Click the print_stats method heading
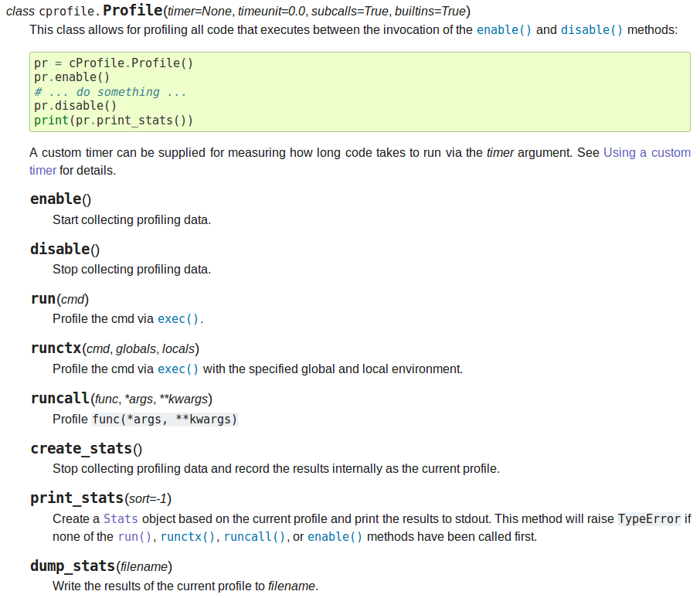The width and height of the screenshot is (700, 598). tap(101, 498)
